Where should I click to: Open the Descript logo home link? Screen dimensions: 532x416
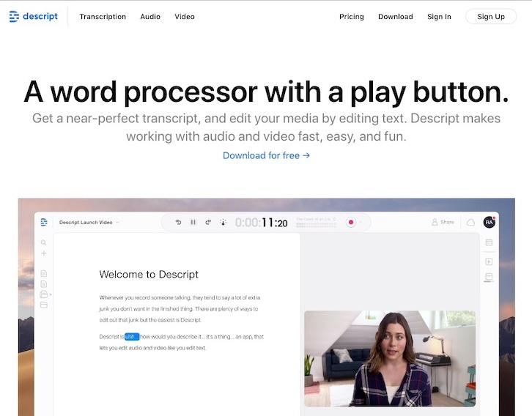tap(33, 16)
